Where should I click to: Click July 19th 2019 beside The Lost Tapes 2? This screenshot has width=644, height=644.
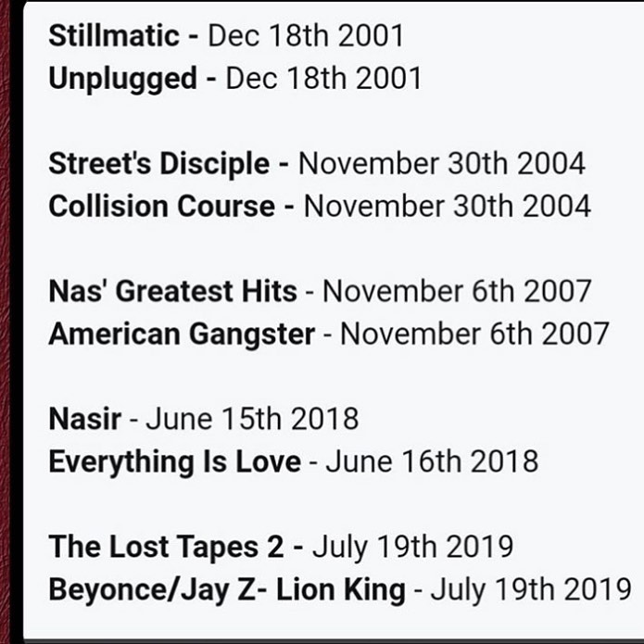click(412, 547)
